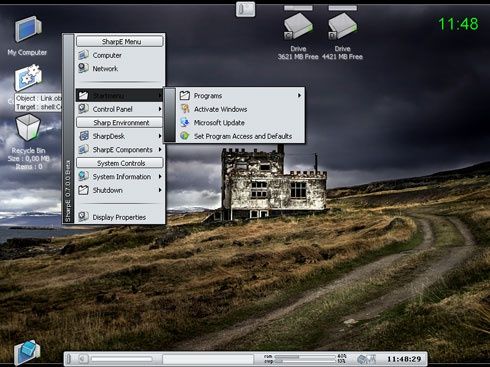Expand the SharpDesk submenu arrow
490x367 pixels.
[x=160, y=136]
